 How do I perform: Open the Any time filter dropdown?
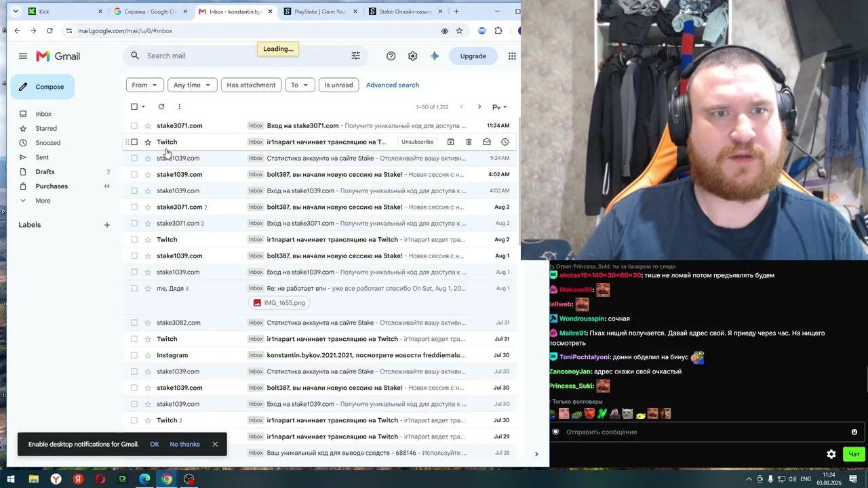(x=192, y=85)
